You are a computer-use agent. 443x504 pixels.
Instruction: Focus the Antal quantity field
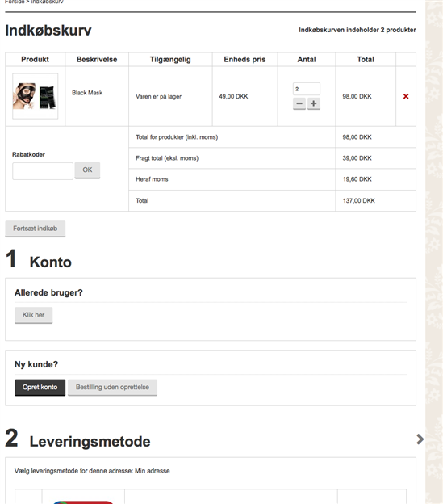coord(307,89)
